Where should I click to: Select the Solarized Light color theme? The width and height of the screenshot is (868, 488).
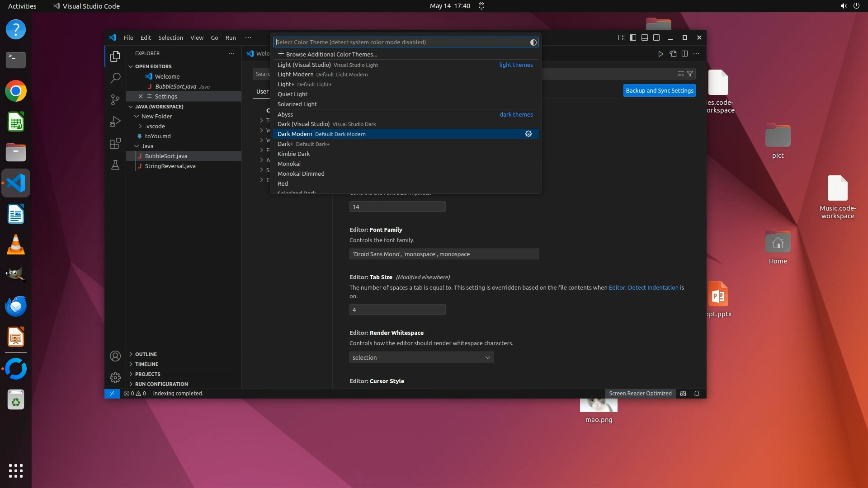pos(297,104)
